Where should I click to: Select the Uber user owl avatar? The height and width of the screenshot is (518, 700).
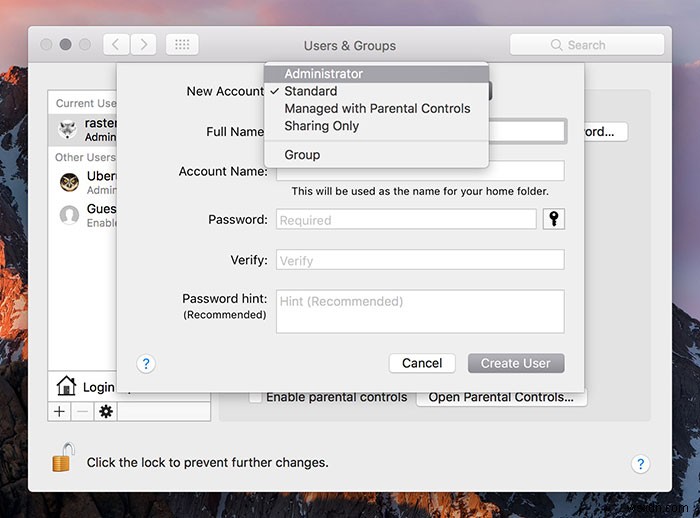pos(69,182)
